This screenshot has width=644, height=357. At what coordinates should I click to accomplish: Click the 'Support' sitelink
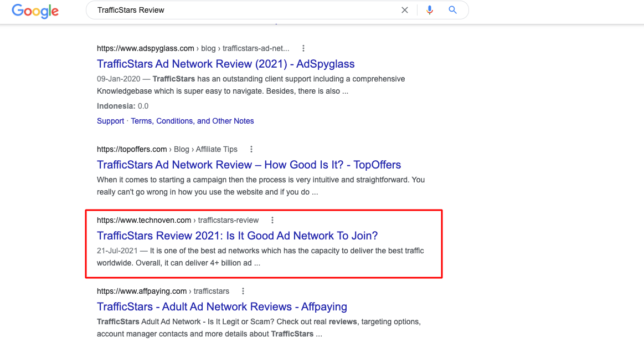click(x=110, y=121)
